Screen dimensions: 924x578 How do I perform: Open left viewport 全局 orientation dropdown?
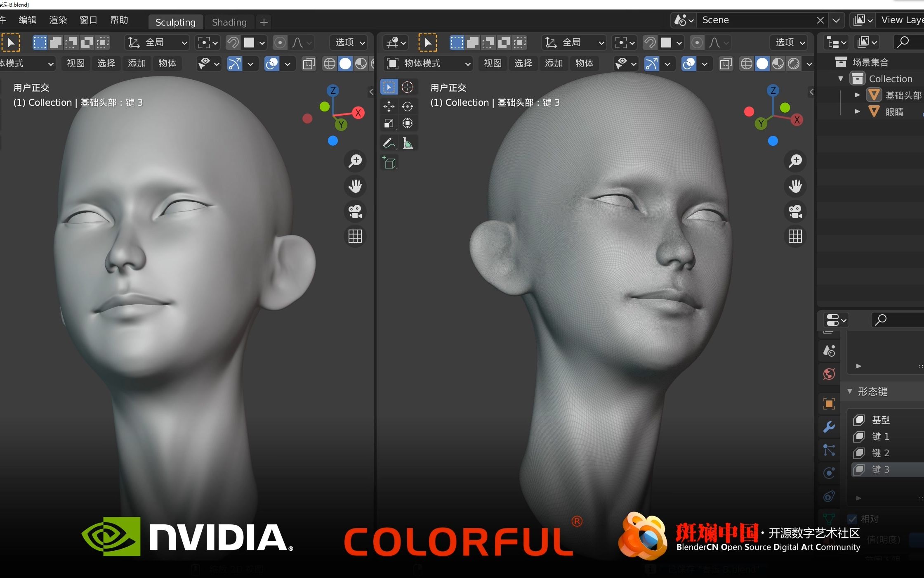pos(157,43)
